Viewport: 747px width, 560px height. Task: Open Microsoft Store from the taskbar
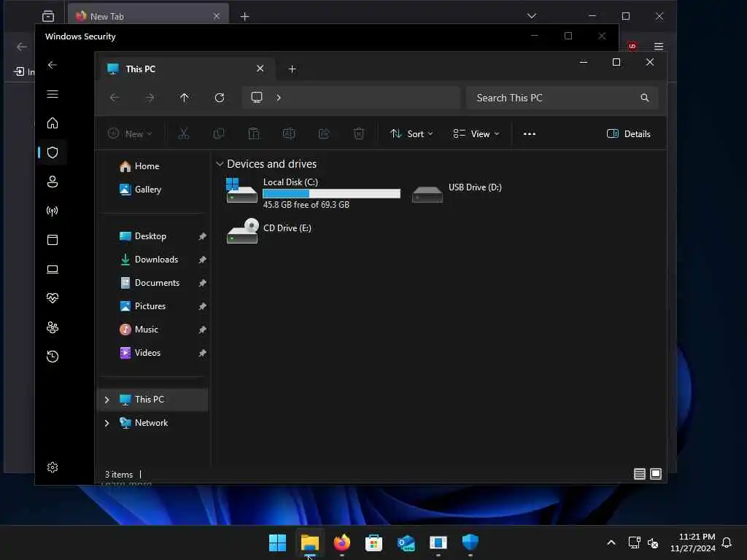click(x=373, y=542)
